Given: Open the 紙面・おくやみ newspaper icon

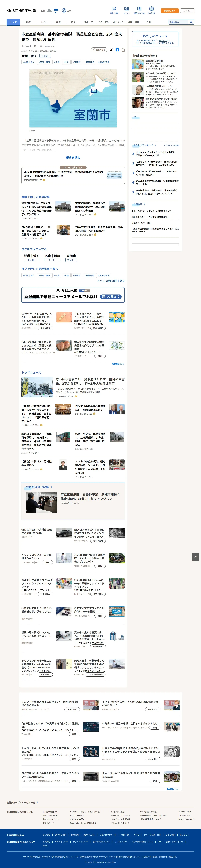Looking at the screenshot, I should 139,8.
